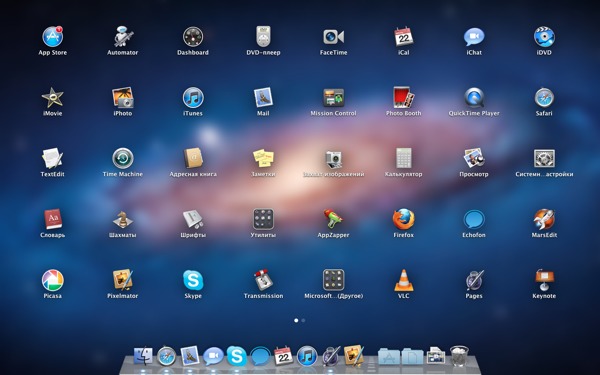Open iTunes from the Launchpad grid
This screenshot has height=375, width=600.
click(193, 98)
